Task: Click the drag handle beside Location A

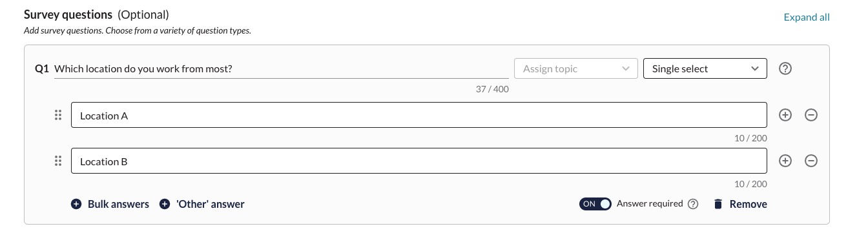Action: [x=58, y=116]
